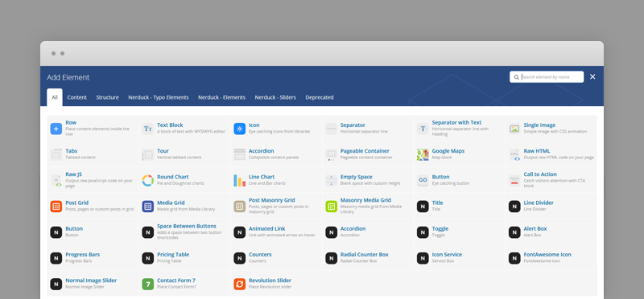The image size is (644, 299).
Task: Add the Progress Bars element
Action: click(x=93, y=257)
